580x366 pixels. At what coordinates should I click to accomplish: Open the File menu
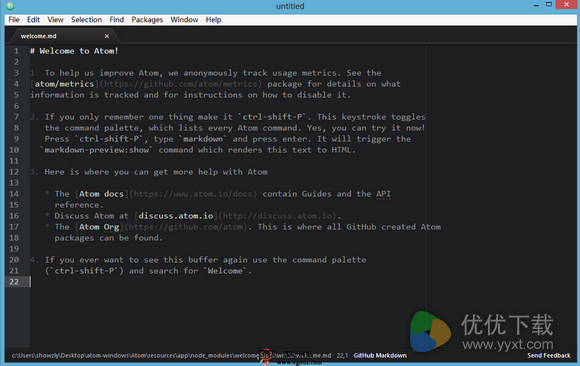pos(14,20)
